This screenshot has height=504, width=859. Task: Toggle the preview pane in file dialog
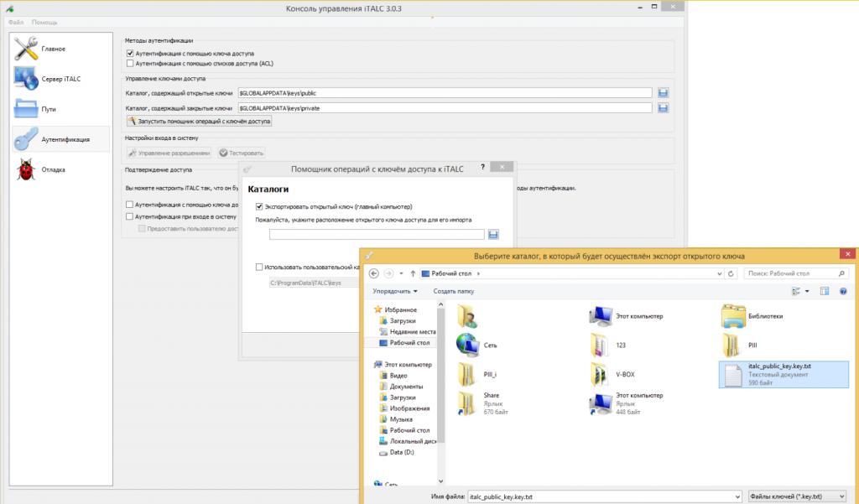point(825,292)
